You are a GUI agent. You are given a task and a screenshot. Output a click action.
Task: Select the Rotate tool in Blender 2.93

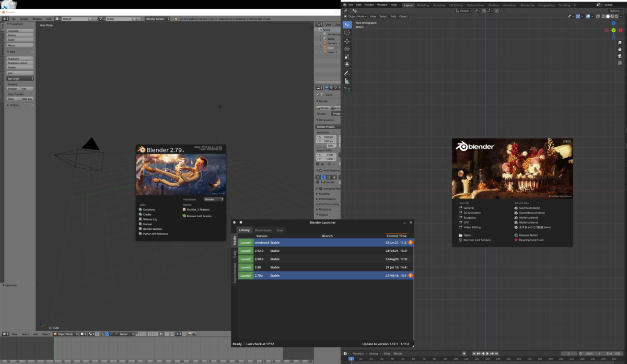click(x=347, y=49)
